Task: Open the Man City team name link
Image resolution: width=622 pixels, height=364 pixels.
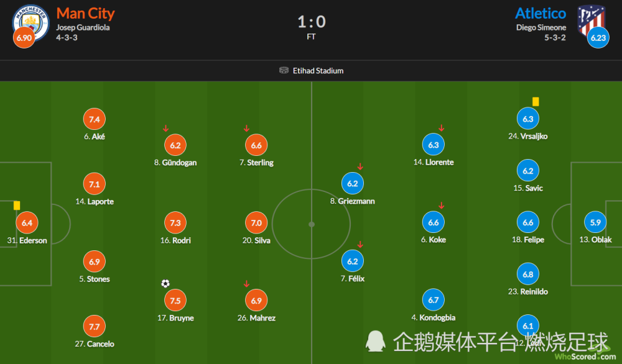Action: click(85, 14)
